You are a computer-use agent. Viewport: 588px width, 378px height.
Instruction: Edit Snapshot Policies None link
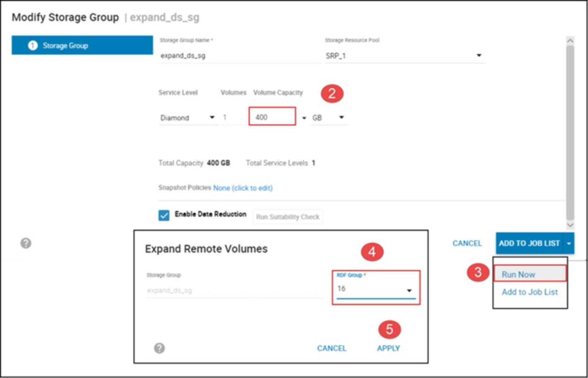[242, 188]
